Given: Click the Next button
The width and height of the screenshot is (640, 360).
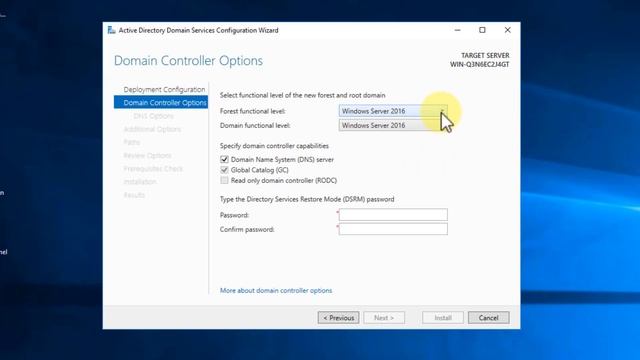Looking at the screenshot, I should [384, 318].
